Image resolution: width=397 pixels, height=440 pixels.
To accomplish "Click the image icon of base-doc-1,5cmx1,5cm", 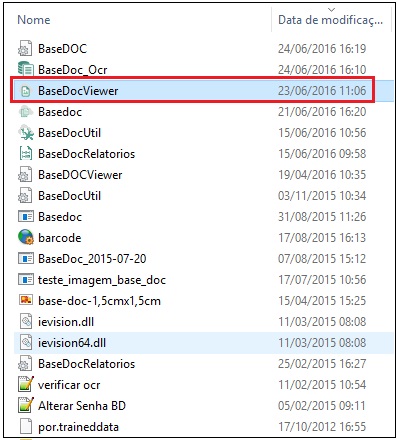I will pyautogui.click(x=26, y=300).
